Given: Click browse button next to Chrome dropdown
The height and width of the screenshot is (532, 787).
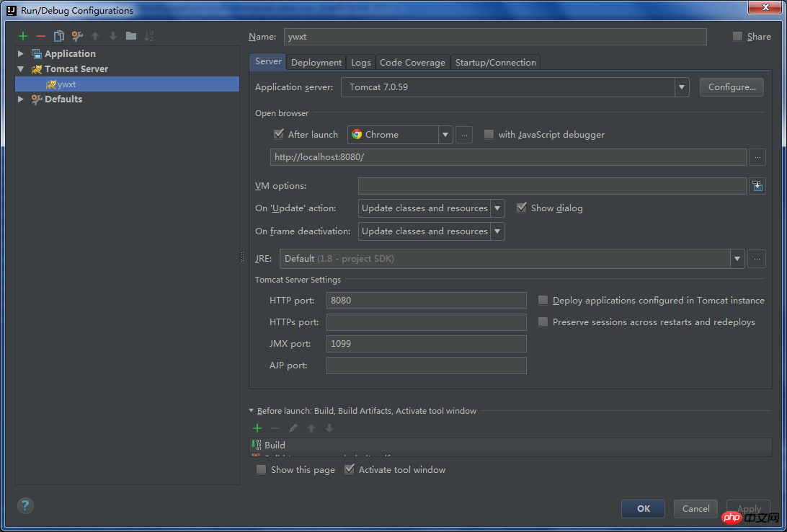Looking at the screenshot, I should (x=464, y=135).
